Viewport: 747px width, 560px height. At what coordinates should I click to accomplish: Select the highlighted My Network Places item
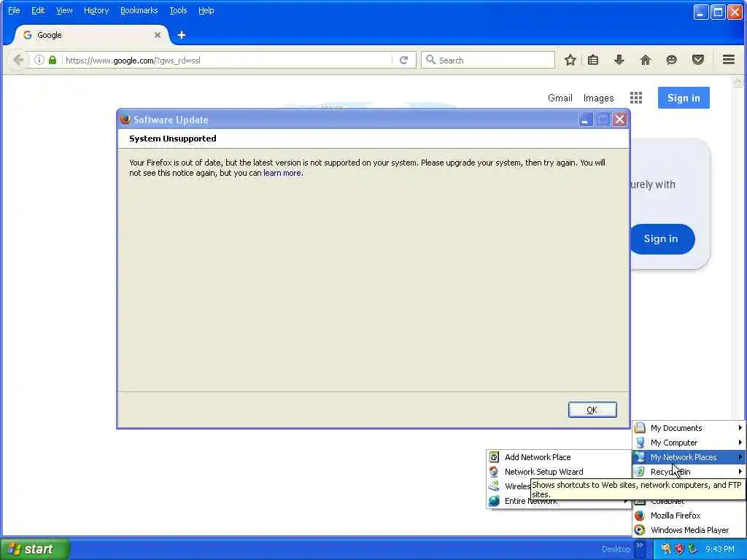tap(689, 457)
